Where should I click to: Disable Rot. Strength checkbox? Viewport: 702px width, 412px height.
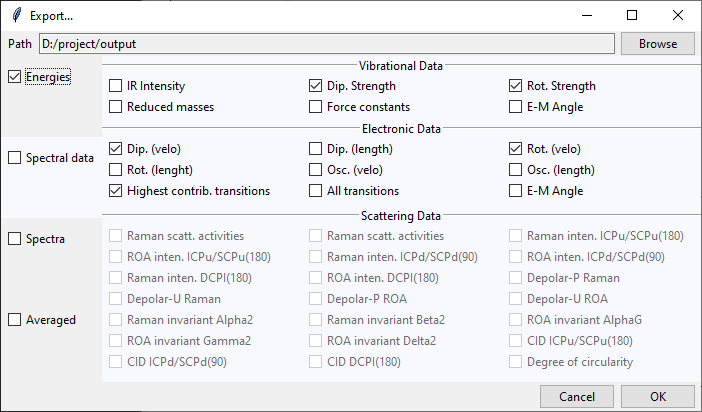pyautogui.click(x=515, y=86)
